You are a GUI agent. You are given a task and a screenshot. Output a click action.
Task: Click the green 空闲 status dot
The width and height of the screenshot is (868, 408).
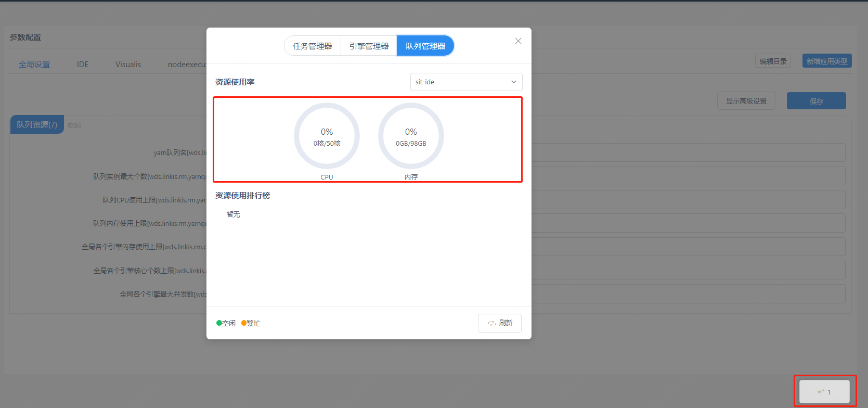[x=219, y=323]
